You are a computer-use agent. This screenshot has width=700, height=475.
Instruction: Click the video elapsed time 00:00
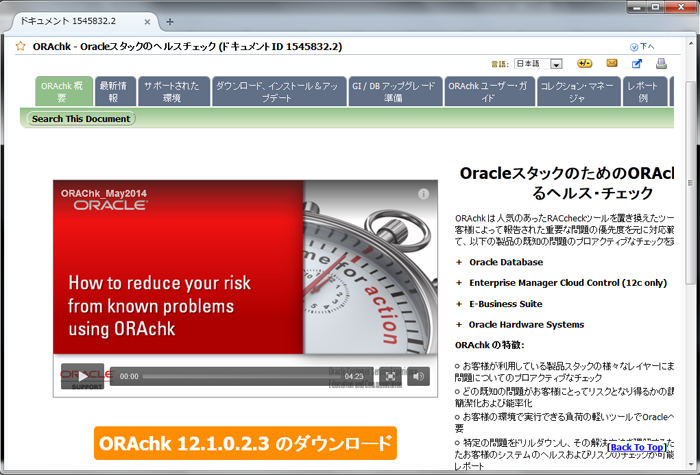point(129,376)
